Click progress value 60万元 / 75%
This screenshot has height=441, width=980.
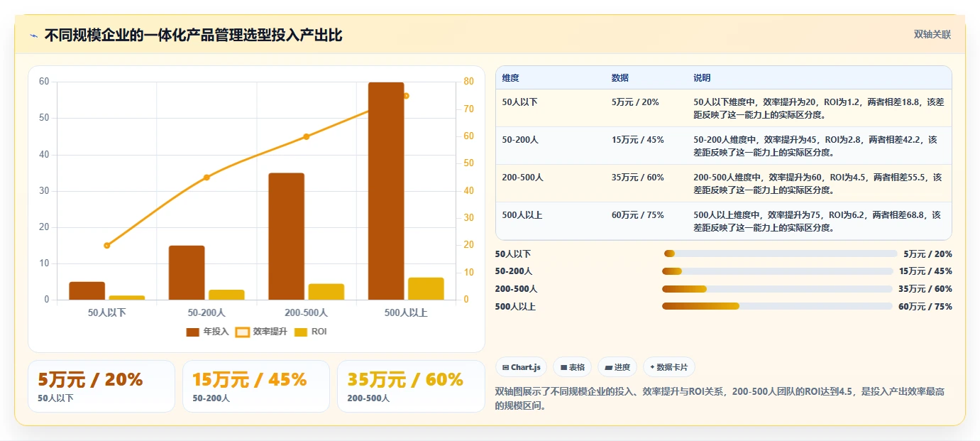[x=925, y=307]
